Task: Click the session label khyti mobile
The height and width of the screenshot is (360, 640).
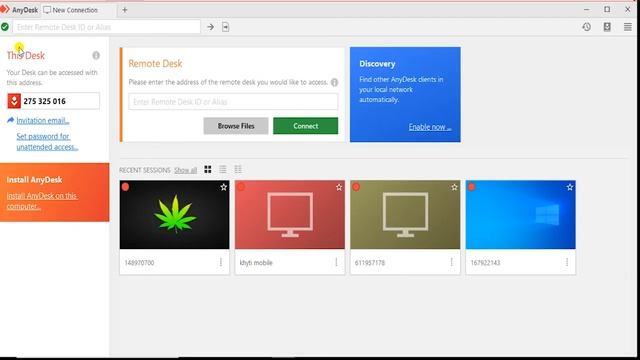Action: pyautogui.click(x=256, y=262)
